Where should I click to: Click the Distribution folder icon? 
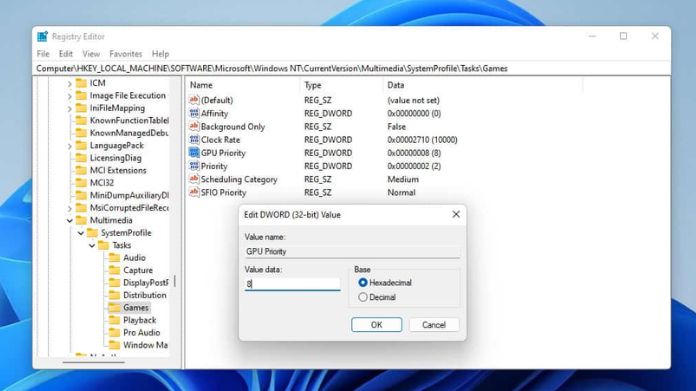(x=115, y=295)
